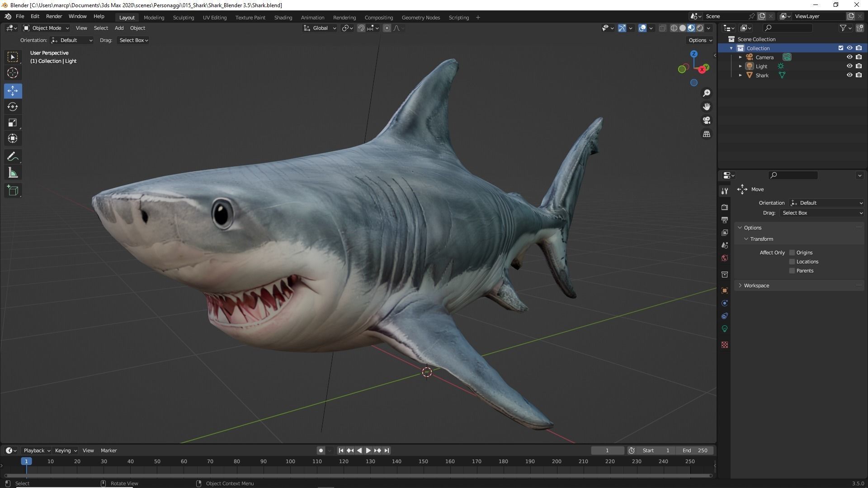Open the File menu
This screenshot has width=868, height=488.
(20, 16)
